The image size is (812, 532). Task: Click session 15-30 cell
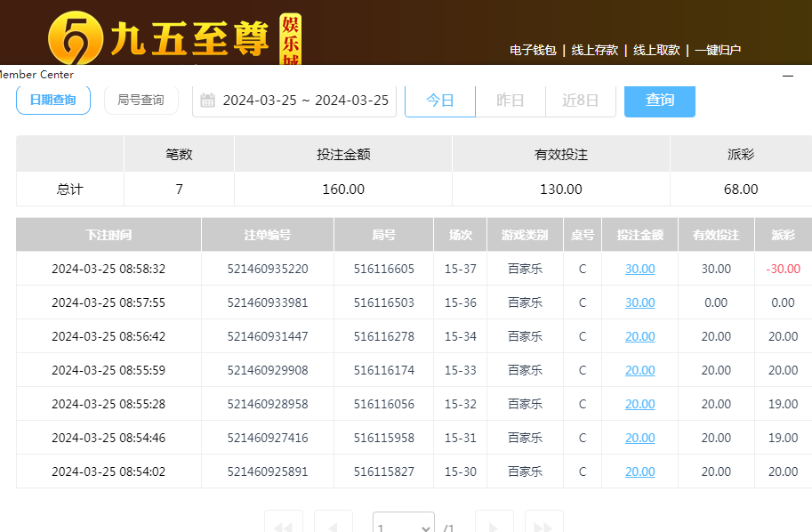click(x=461, y=472)
